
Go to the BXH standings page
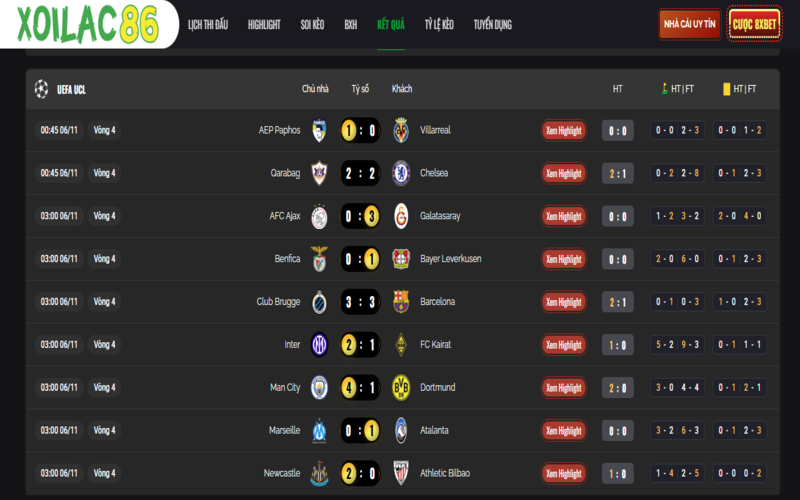pyautogui.click(x=350, y=24)
